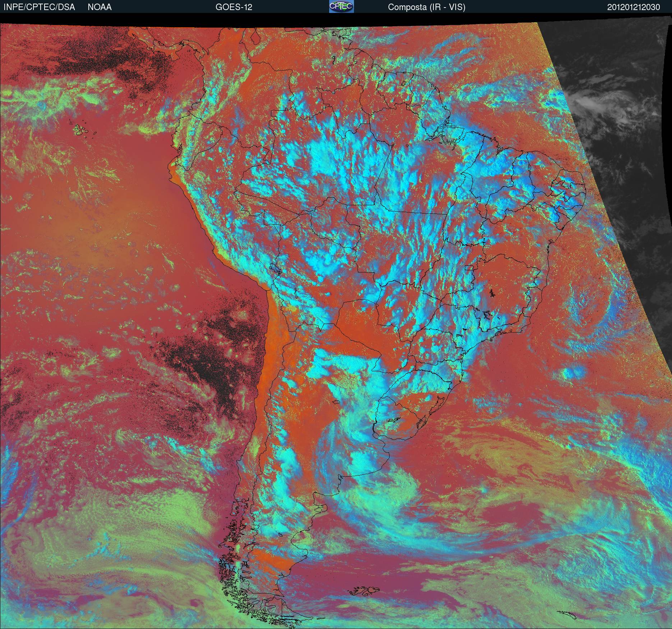Click the GOES-12 satellite label
Viewport: 672px width, 629px height.
[234, 7]
